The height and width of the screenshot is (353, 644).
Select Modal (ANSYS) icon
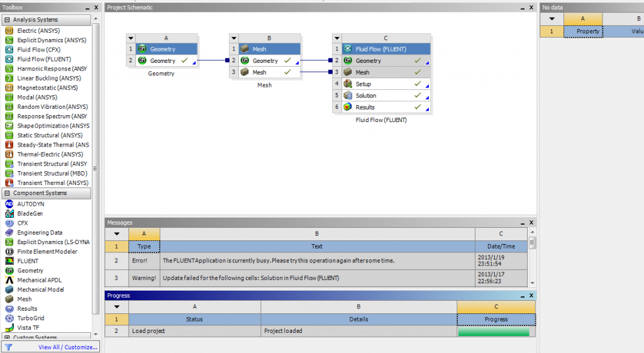[x=9, y=97]
